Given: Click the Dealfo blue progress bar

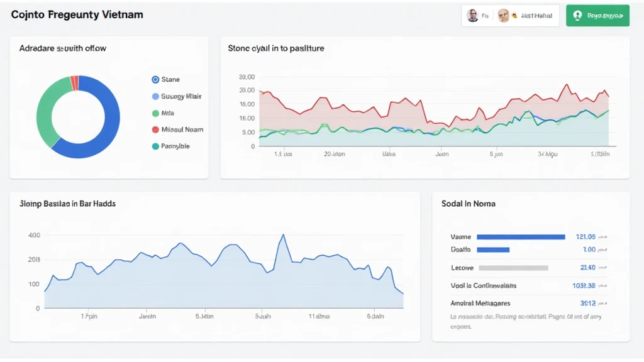Looking at the screenshot, I should pos(493,250).
